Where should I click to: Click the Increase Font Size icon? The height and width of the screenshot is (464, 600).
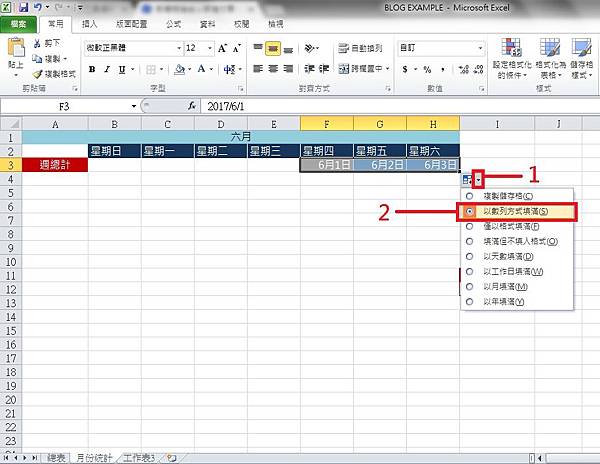pos(222,48)
